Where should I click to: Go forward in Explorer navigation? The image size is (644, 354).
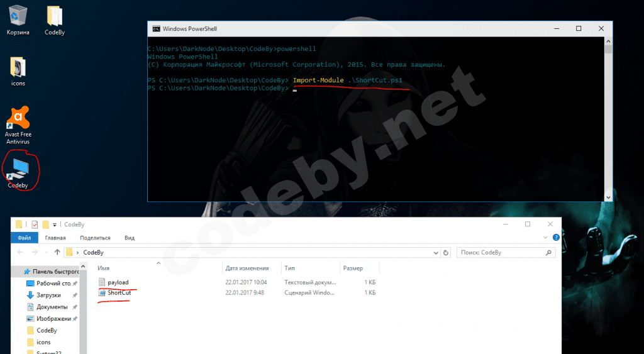[35, 252]
